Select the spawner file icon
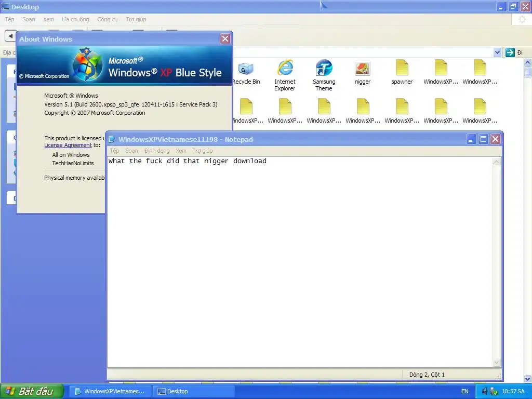Screen dimensions: 532x399 [402, 68]
